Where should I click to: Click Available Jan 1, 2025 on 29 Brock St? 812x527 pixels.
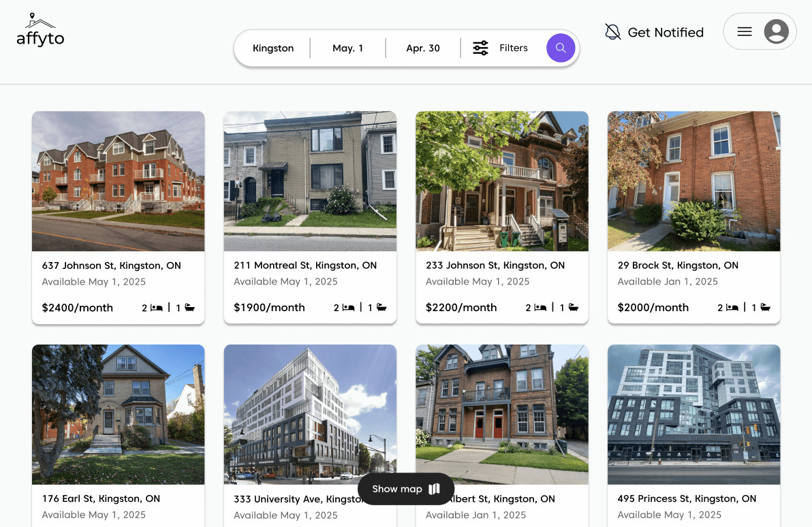point(668,281)
